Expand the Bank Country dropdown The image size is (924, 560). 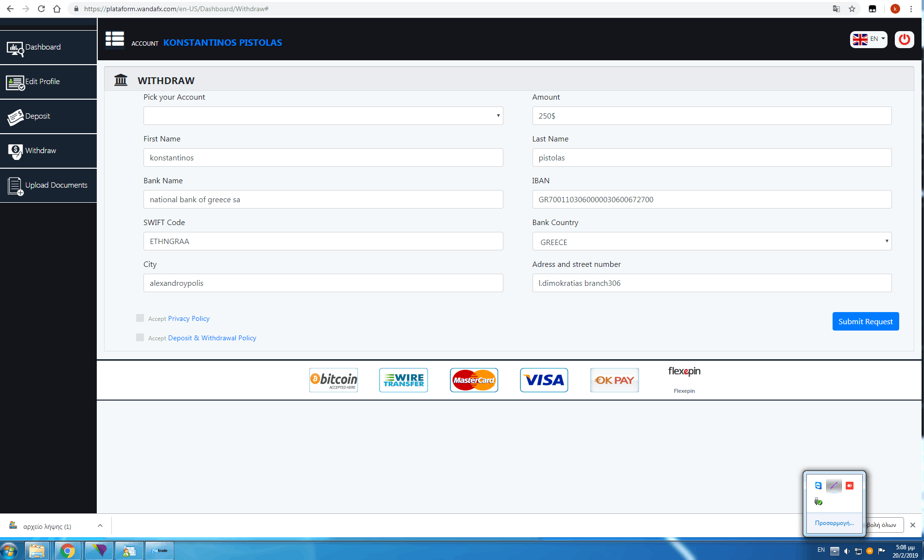click(711, 242)
